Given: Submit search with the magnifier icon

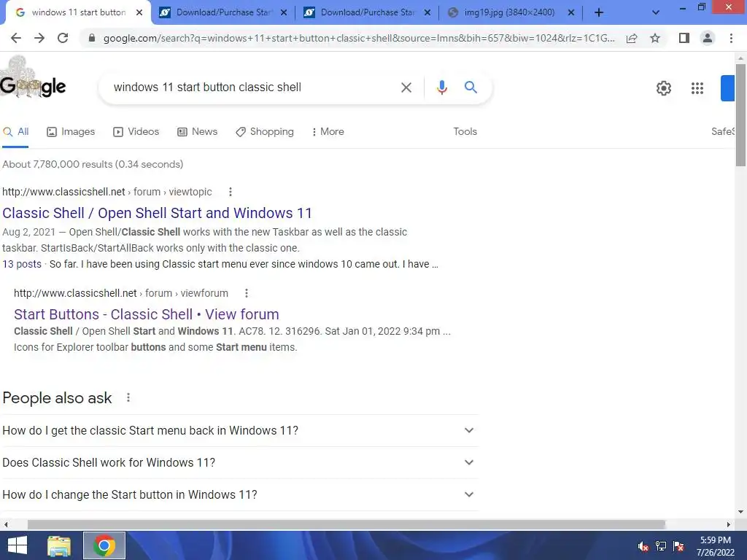Looking at the screenshot, I should [x=471, y=87].
